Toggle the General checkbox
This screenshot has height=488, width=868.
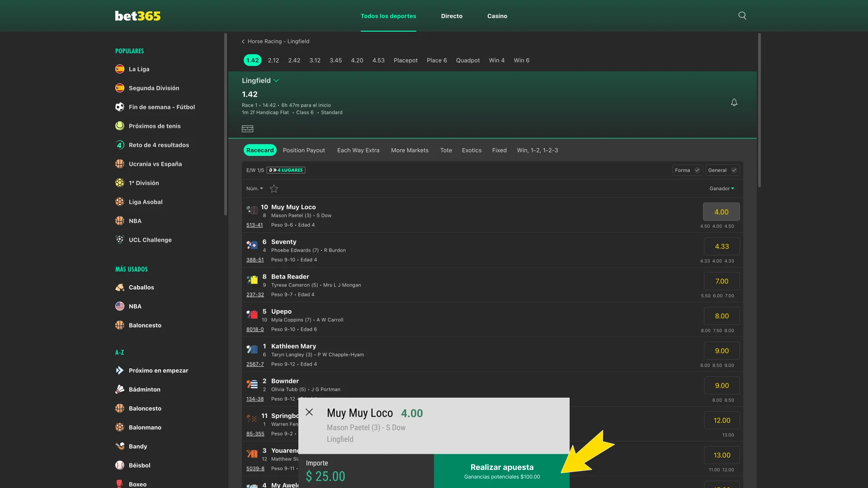733,170
